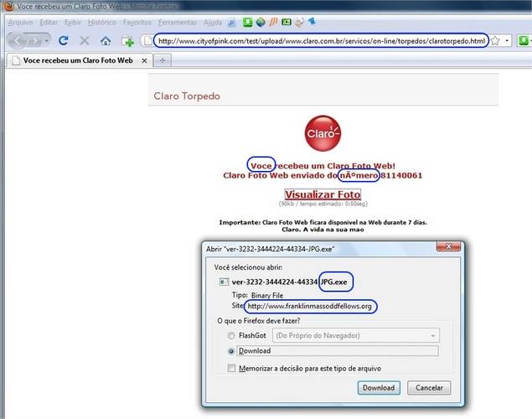Go to the Home page icon
The width and height of the screenshot is (532, 419).
[106, 41]
